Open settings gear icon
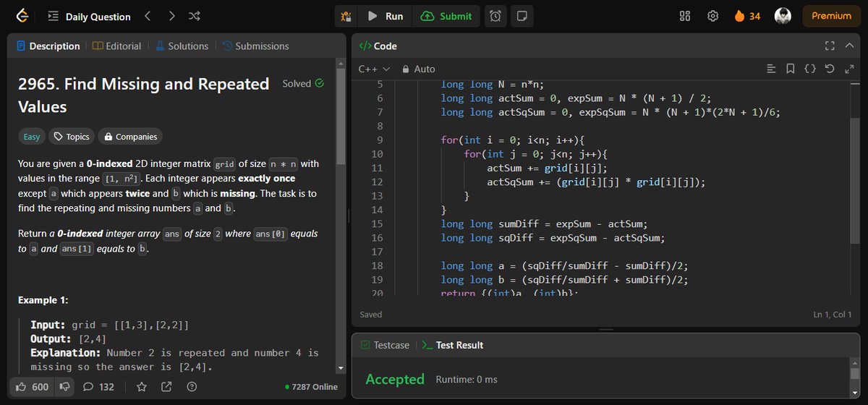 click(x=712, y=16)
